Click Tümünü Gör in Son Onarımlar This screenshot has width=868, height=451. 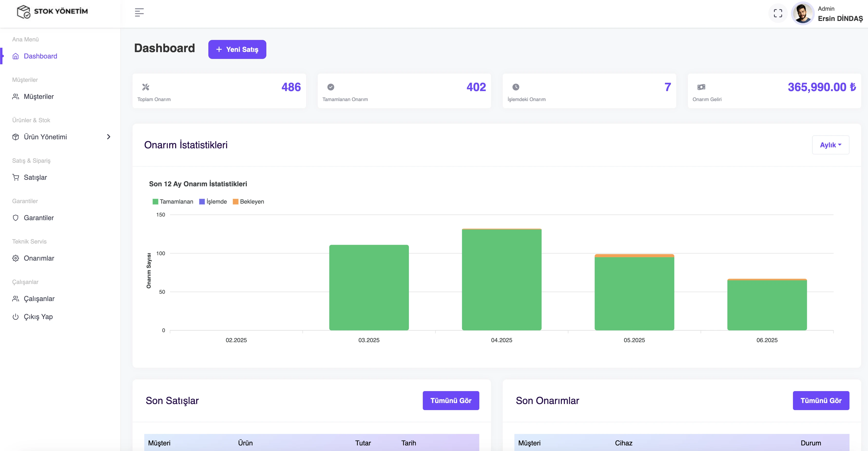pos(820,401)
